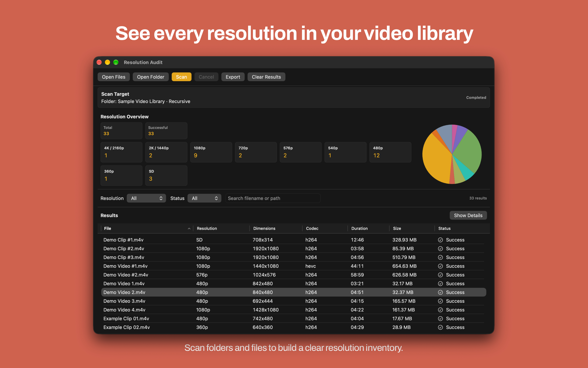This screenshot has height=368, width=588.
Task: Select the 1080p overview card
Action: [211, 152]
